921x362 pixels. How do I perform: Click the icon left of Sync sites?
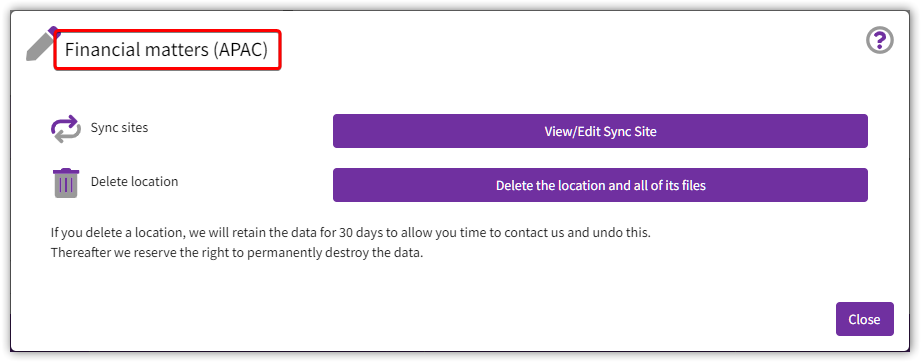coord(65,129)
